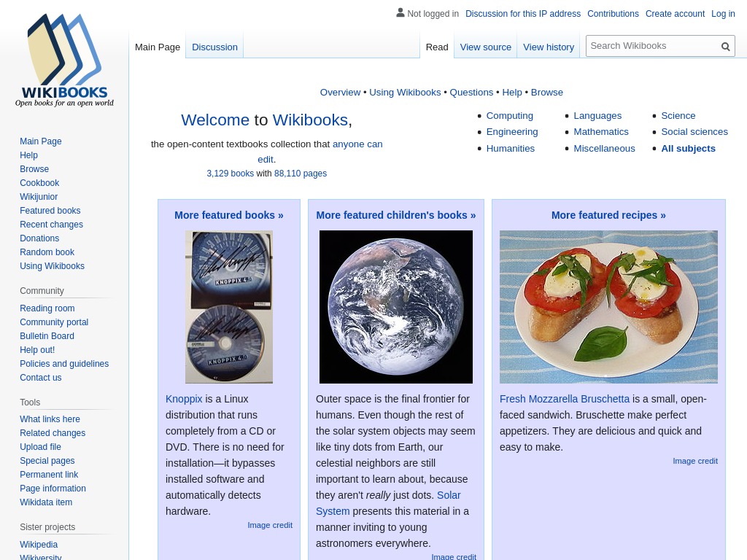Open Special pages in the sidebar
The width and height of the screenshot is (747, 560).
tap(47, 461)
